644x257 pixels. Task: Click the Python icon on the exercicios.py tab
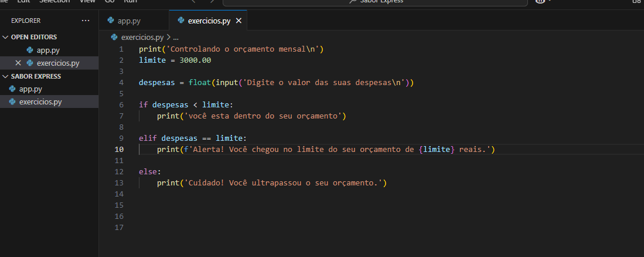point(180,21)
